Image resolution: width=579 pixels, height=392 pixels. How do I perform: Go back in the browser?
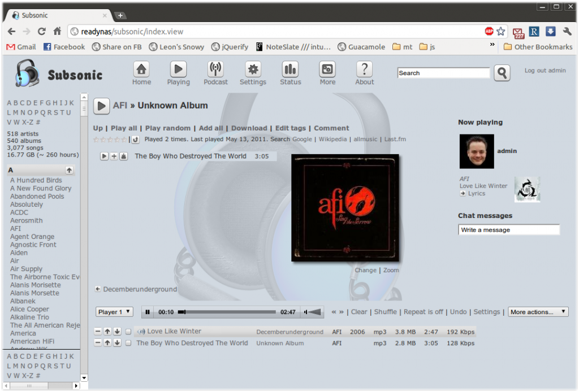tap(11, 31)
